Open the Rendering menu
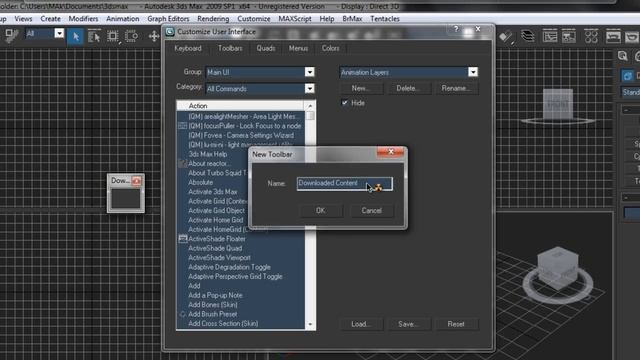 [213, 19]
